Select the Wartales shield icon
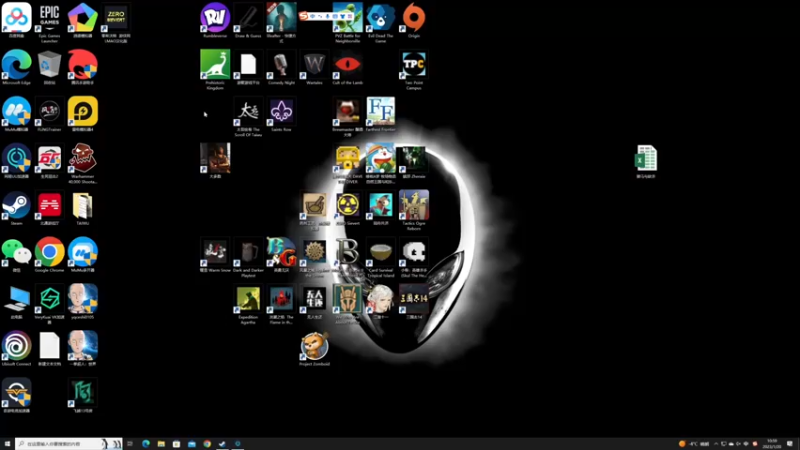The image size is (800, 450). [x=314, y=65]
